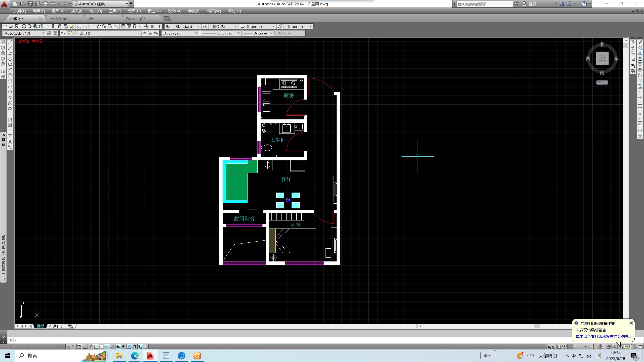Click the Mirror modify tool
This screenshot has width=644, height=362.
coord(640,53)
